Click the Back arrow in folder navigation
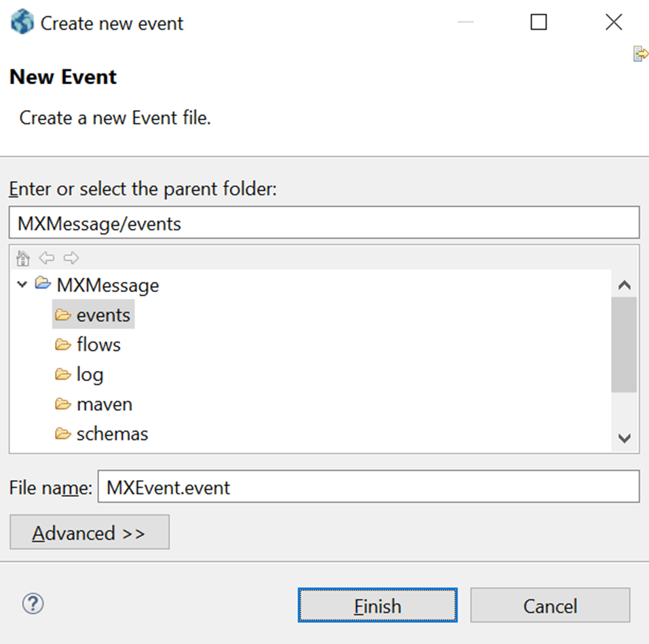Viewport: 649px width, 644px height. coord(46,258)
